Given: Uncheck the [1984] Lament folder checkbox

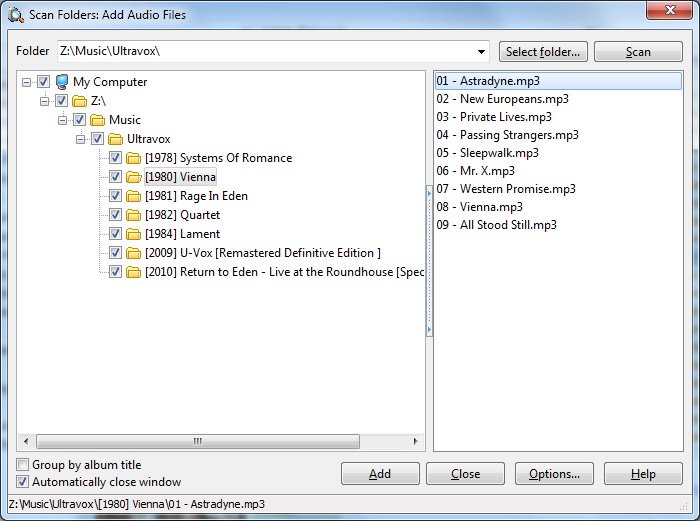Looking at the screenshot, I should pos(115,233).
